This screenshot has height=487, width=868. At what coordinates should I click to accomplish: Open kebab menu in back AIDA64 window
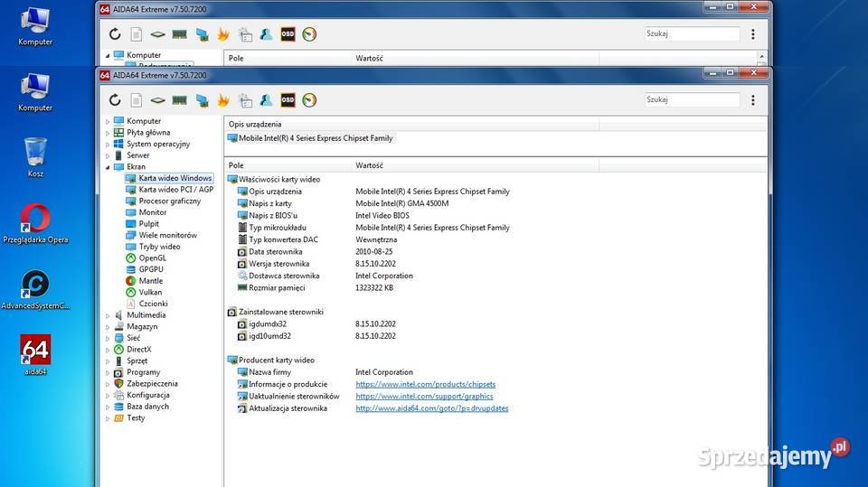[753, 34]
